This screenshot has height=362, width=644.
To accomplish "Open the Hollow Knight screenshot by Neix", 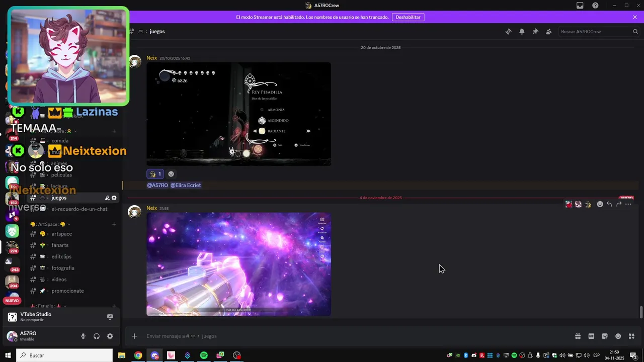I will [238, 114].
